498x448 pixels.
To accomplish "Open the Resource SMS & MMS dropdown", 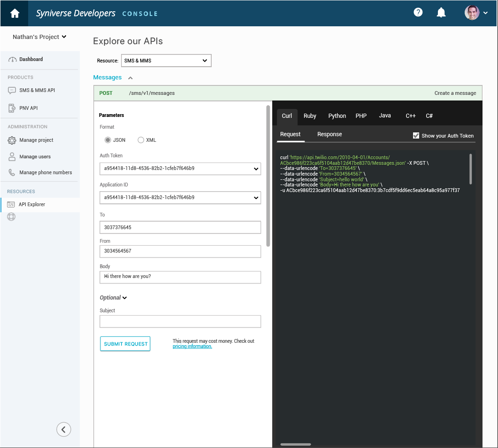I will pyautogui.click(x=166, y=61).
